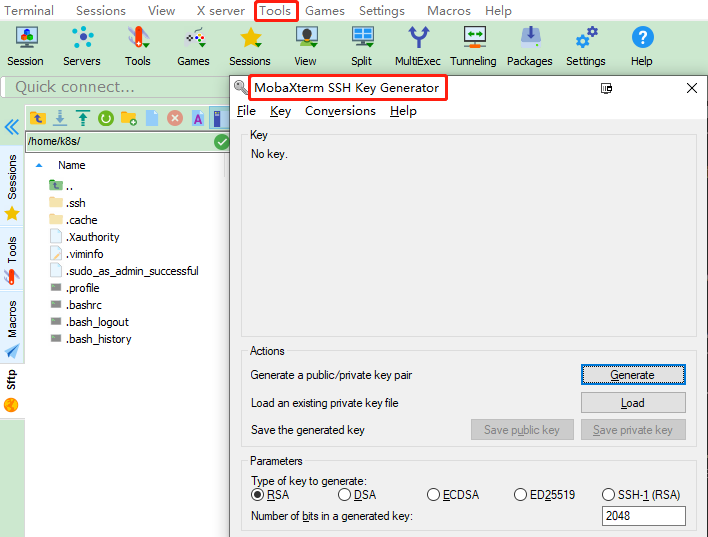Screen dimensions: 708x537
Task: Click the number of bits field
Action: tap(643, 516)
